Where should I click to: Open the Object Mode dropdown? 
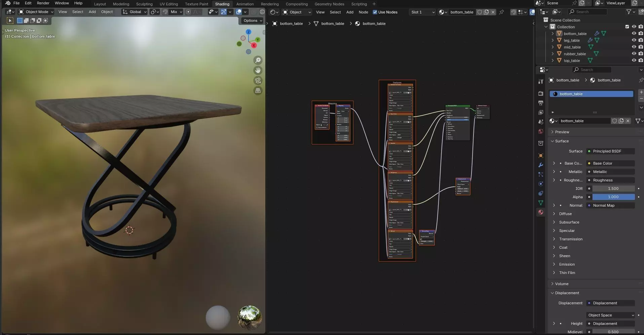point(36,12)
